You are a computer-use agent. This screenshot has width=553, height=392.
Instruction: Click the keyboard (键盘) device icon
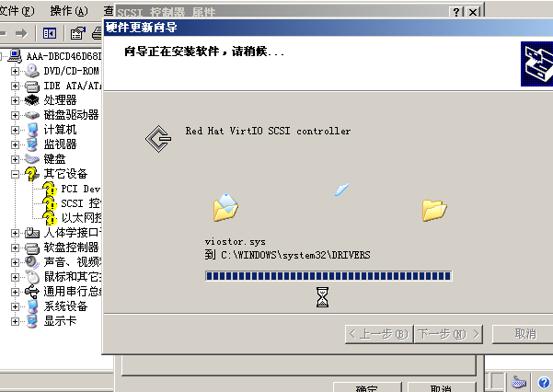pyautogui.click(x=32, y=159)
